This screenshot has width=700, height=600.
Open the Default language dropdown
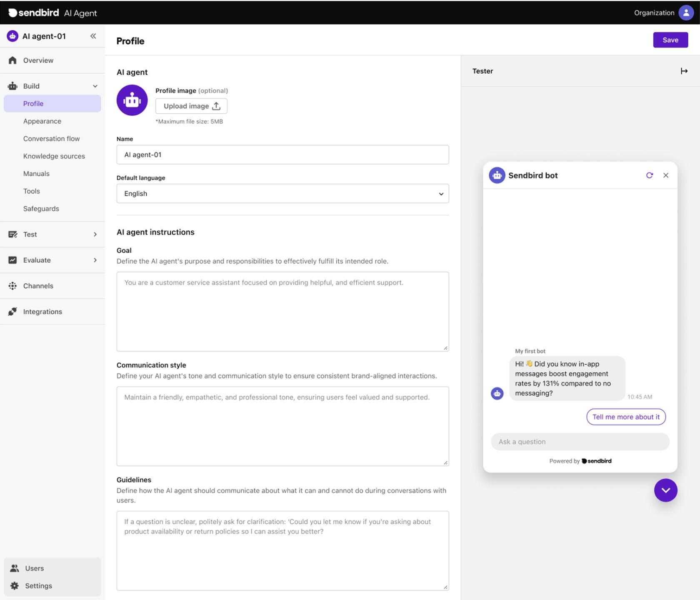[x=282, y=194]
